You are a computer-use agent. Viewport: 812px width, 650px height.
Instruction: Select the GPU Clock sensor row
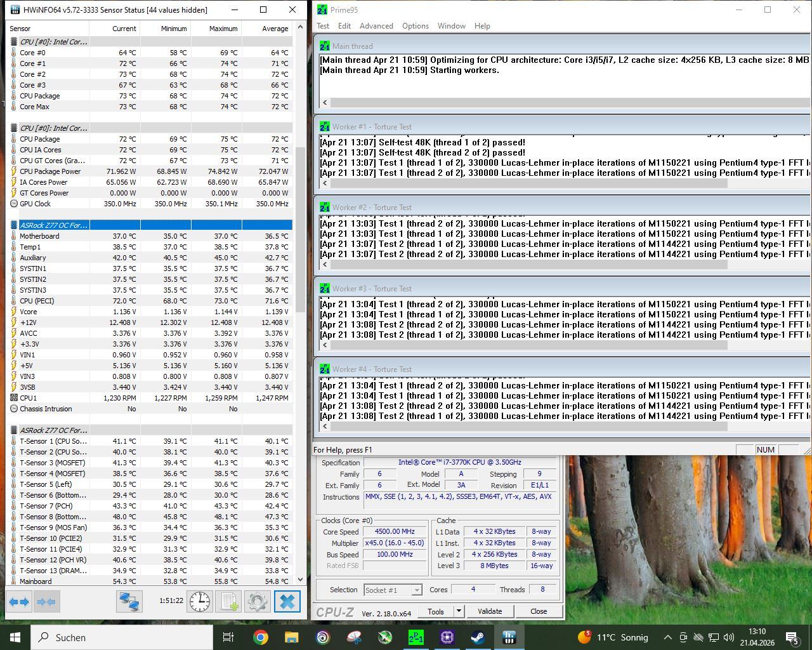point(150,204)
